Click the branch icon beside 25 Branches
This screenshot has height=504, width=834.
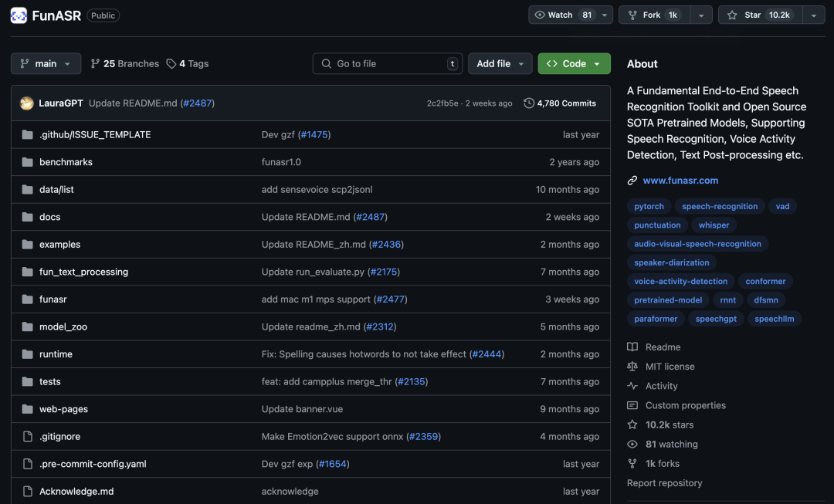click(x=95, y=64)
